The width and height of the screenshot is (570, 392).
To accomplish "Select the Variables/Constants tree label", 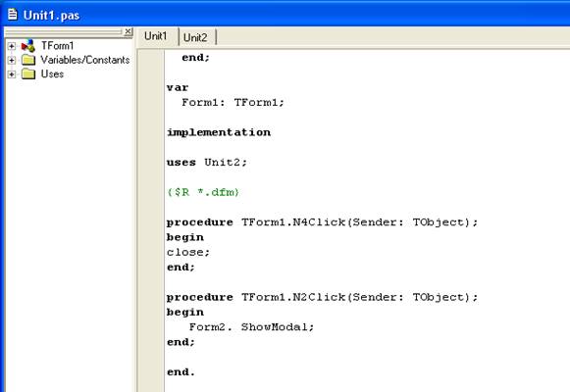I will tap(85, 60).
